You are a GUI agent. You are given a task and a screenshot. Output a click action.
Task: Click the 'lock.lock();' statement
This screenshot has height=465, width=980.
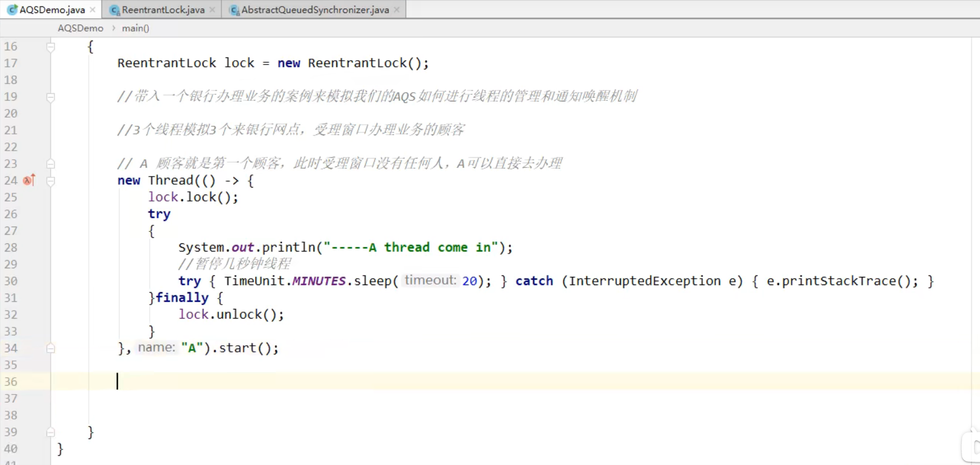(x=194, y=197)
